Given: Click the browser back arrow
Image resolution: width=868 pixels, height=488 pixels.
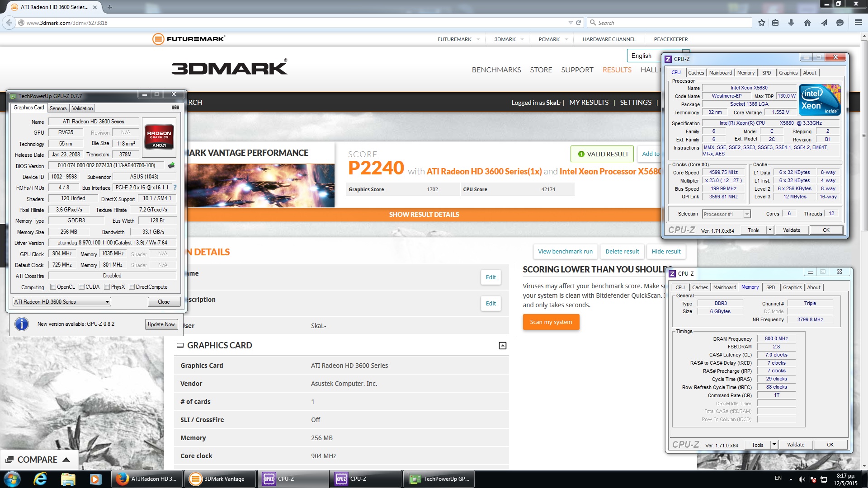Looking at the screenshot, I should 9,23.
